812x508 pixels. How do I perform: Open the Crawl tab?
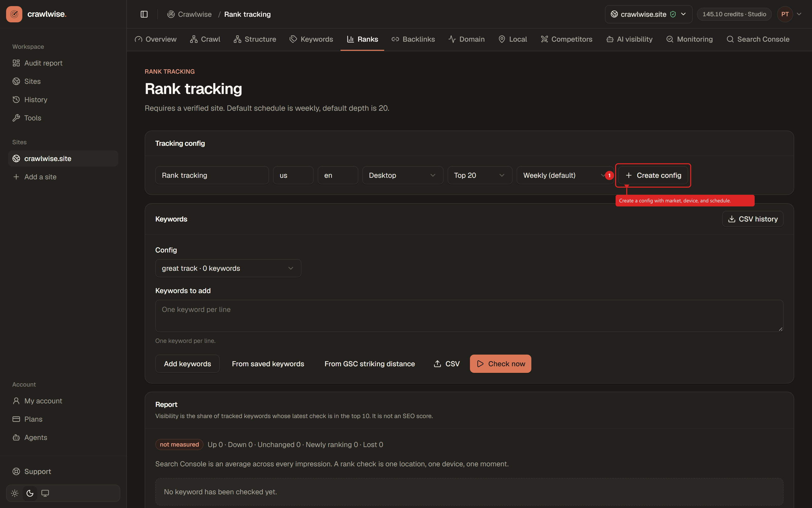coord(205,39)
